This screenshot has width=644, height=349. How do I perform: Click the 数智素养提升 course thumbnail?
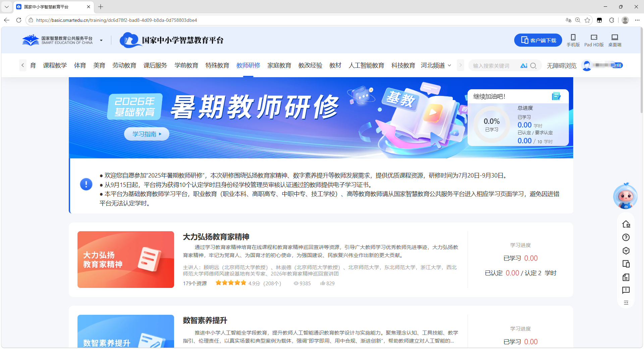(x=126, y=331)
